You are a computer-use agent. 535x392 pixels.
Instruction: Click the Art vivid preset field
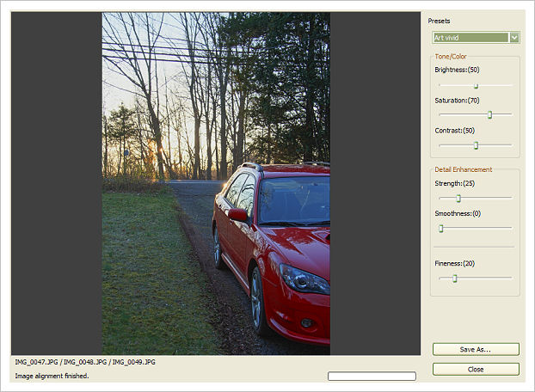[x=470, y=38]
